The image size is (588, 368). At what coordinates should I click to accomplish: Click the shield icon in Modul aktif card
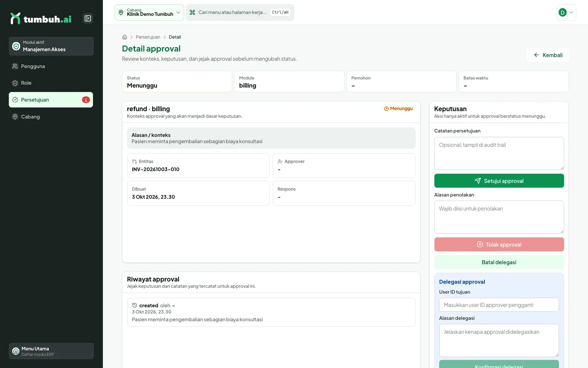(16, 46)
